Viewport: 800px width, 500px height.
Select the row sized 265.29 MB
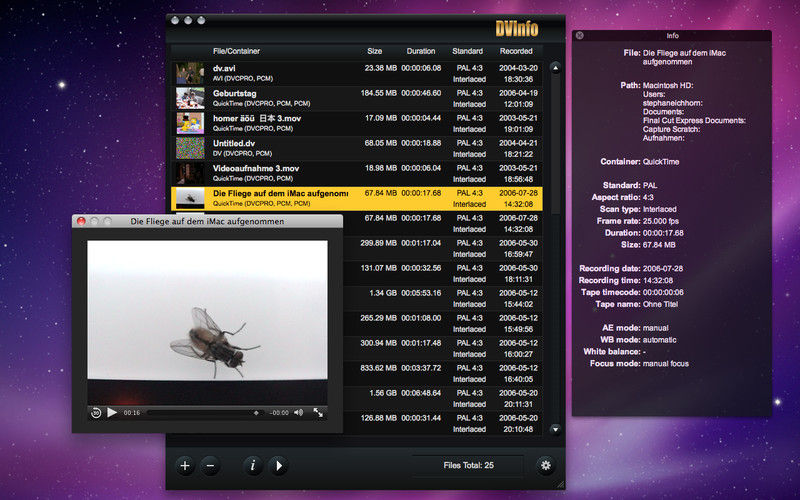click(x=442, y=323)
